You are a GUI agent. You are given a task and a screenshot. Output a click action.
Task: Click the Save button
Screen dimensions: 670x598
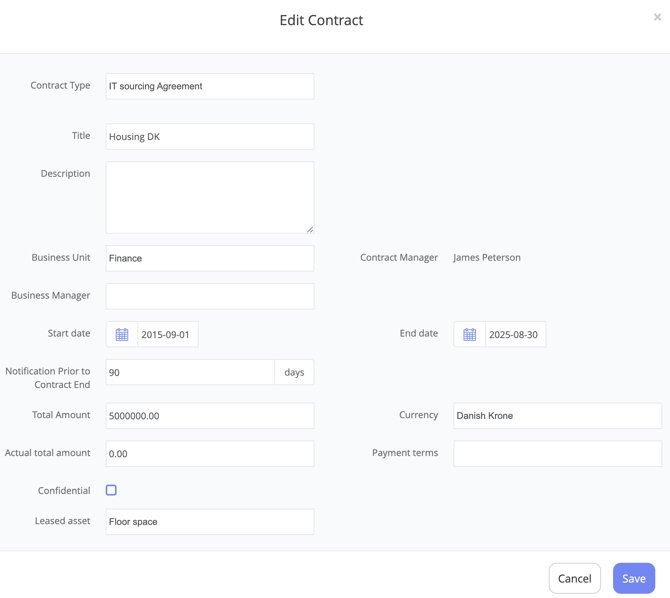[x=634, y=578]
